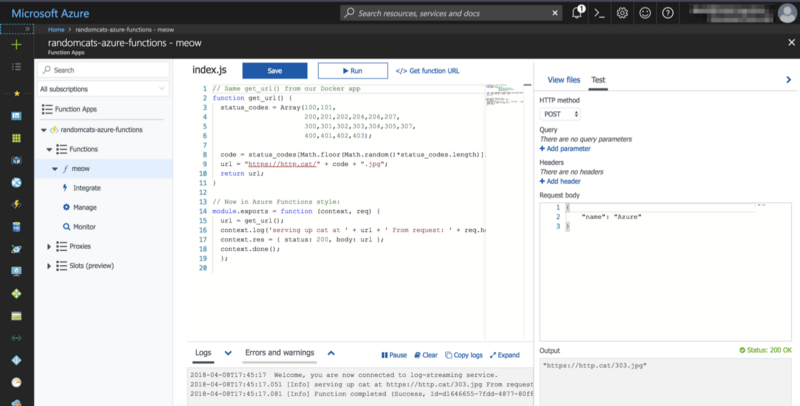Open the green diamond Load balancers icon

[16, 294]
